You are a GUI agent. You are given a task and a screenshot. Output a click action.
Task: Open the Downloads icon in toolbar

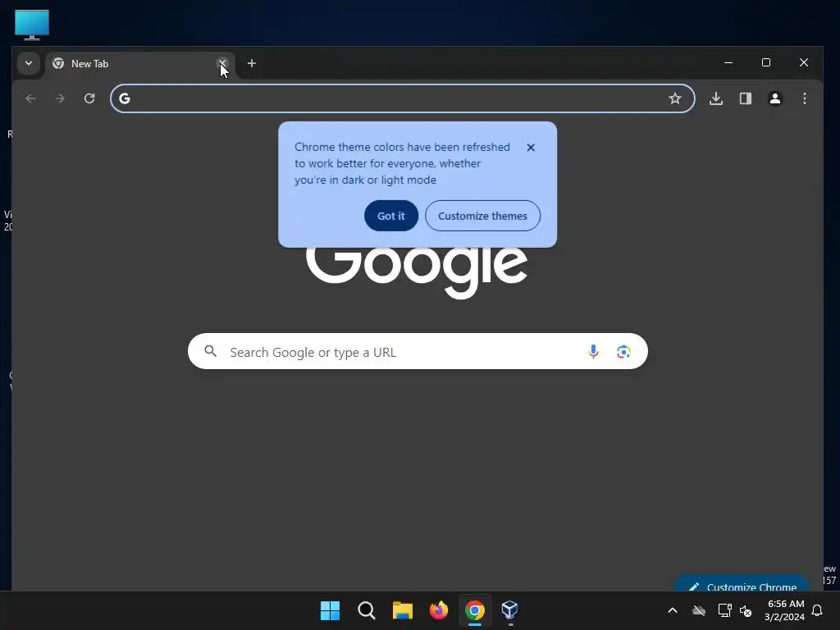(715, 98)
